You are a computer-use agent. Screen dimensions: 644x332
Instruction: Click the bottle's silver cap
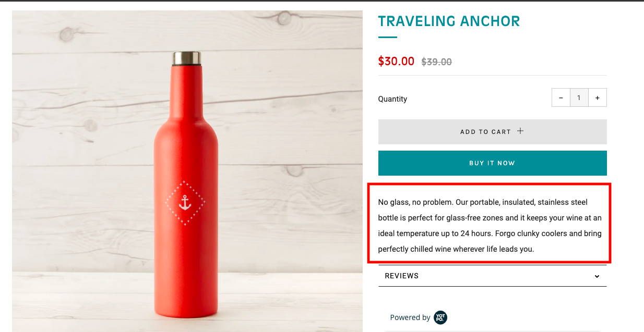[x=187, y=58]
